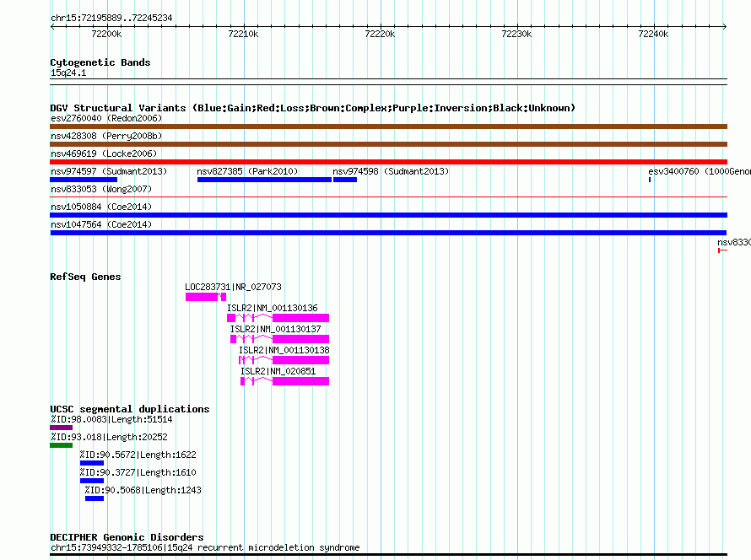Click the esv2760040 (Redon2006) brown variant bar
This screenshot has height=560, width=751.
(x=388, y=127)
